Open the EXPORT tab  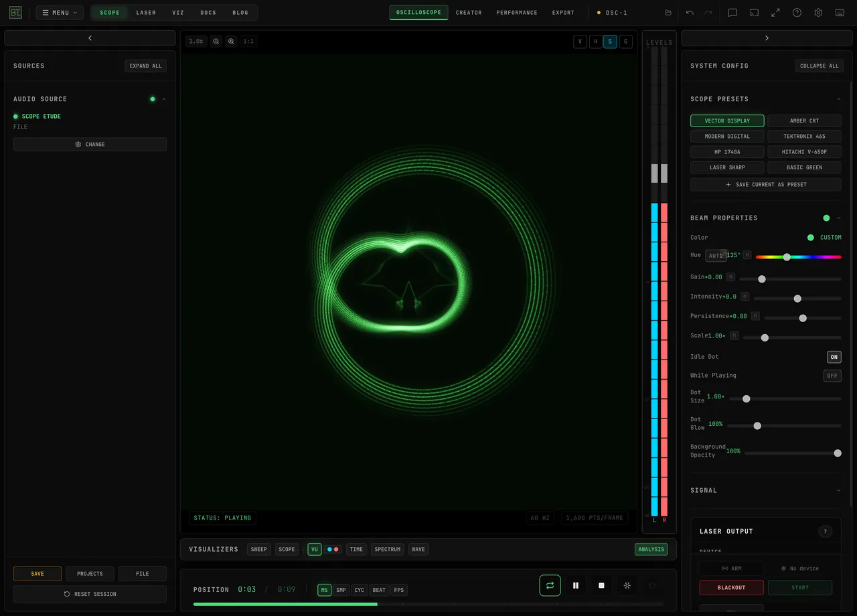563,13
